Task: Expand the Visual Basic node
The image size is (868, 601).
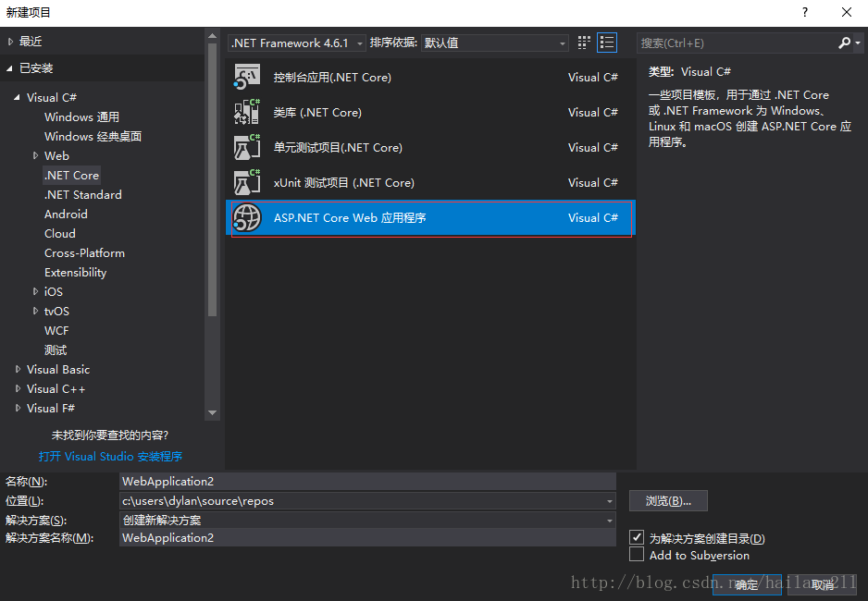Action: (x=18, y=369)
